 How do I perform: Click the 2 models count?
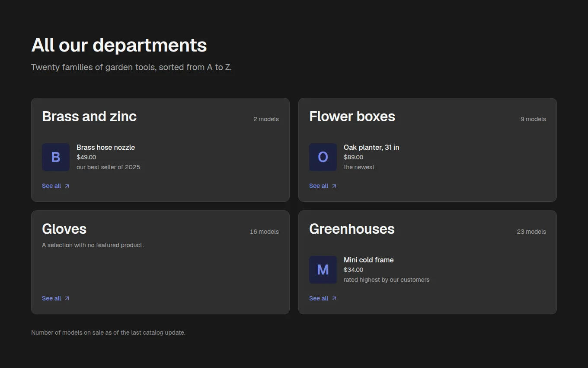[x=266, y=119]
